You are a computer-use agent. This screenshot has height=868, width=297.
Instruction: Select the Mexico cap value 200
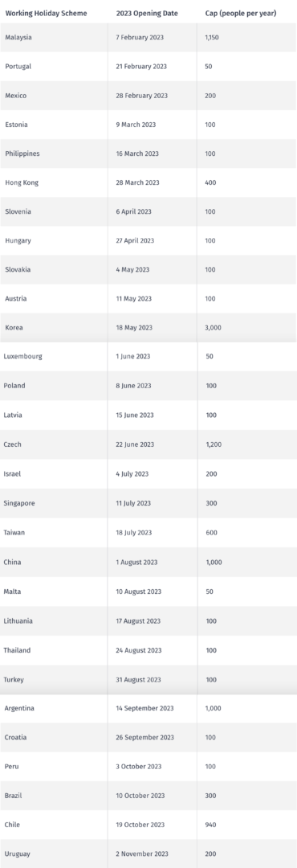coord(210,96)
